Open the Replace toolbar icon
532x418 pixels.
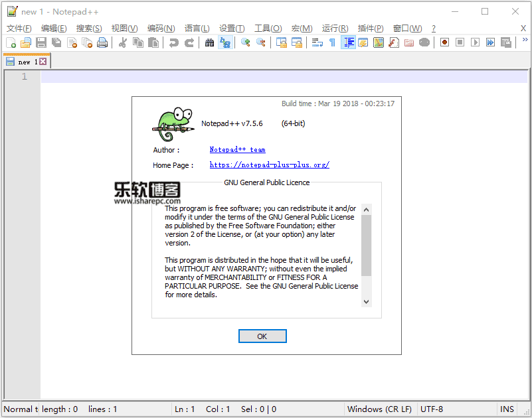tap(225, 42)
